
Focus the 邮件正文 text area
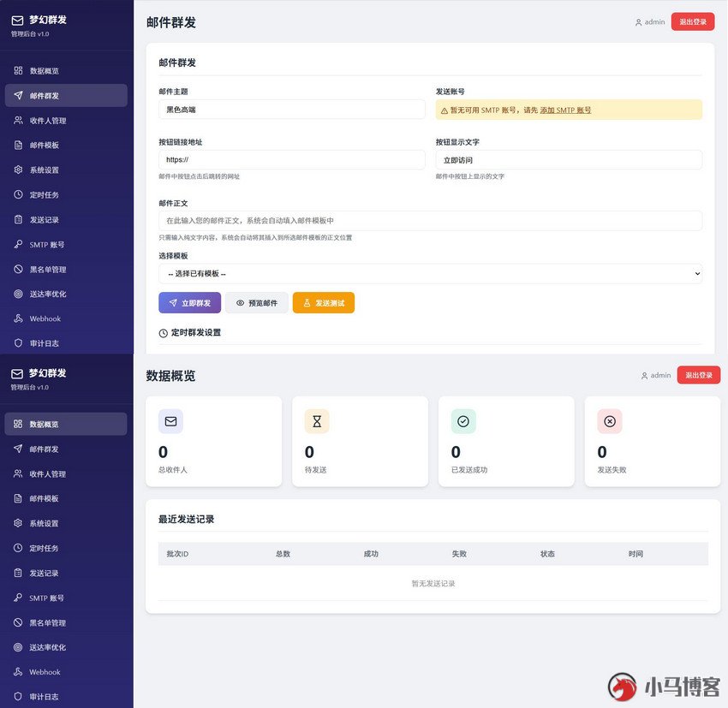point(430,221)
